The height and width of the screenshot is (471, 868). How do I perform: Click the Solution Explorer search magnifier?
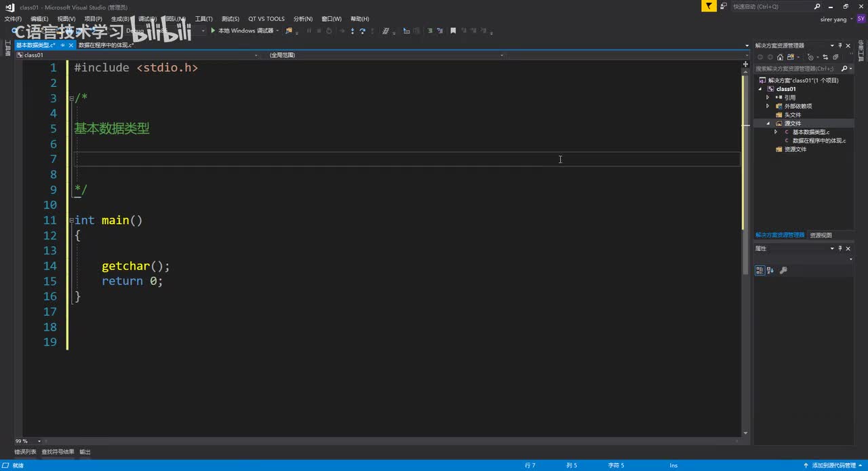click(x=844, y=69)
